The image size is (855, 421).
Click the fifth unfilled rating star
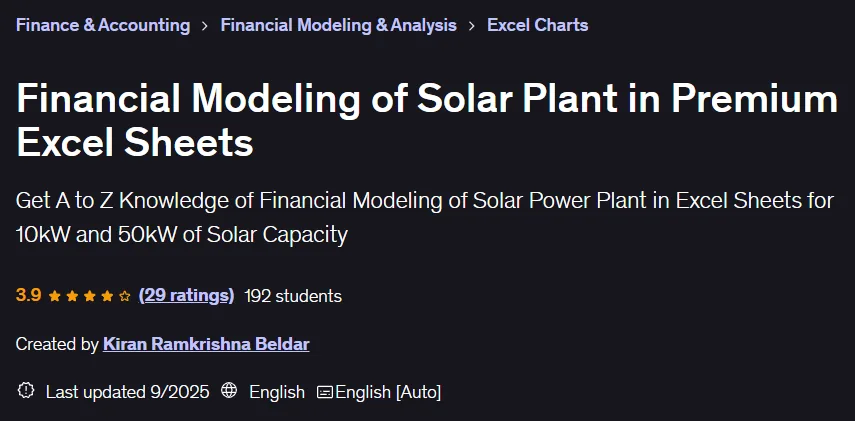[x=125, y=296]
